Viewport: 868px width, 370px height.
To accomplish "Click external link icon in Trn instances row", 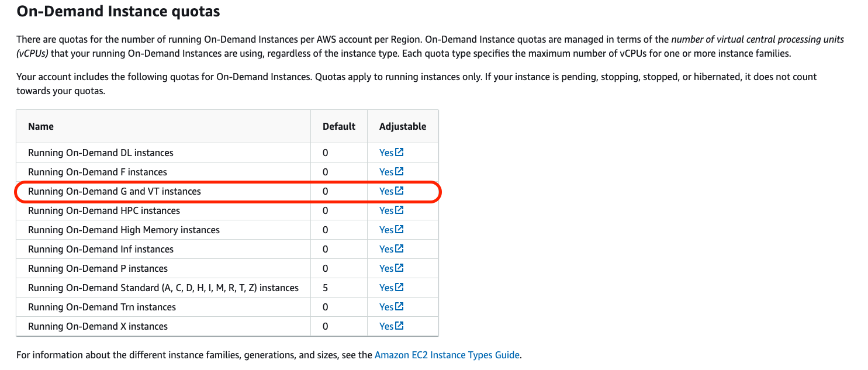I will pyautogui.click(x=399, y=307).
